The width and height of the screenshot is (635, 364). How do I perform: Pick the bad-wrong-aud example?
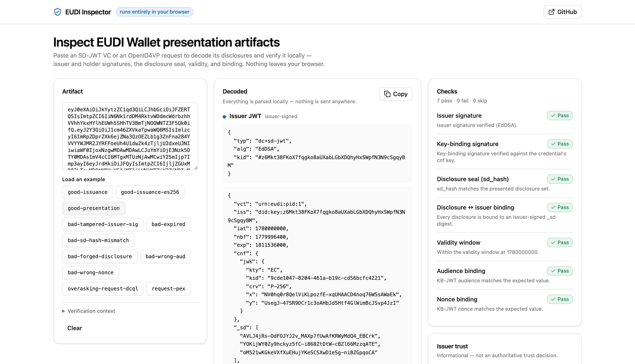[166, 256]
